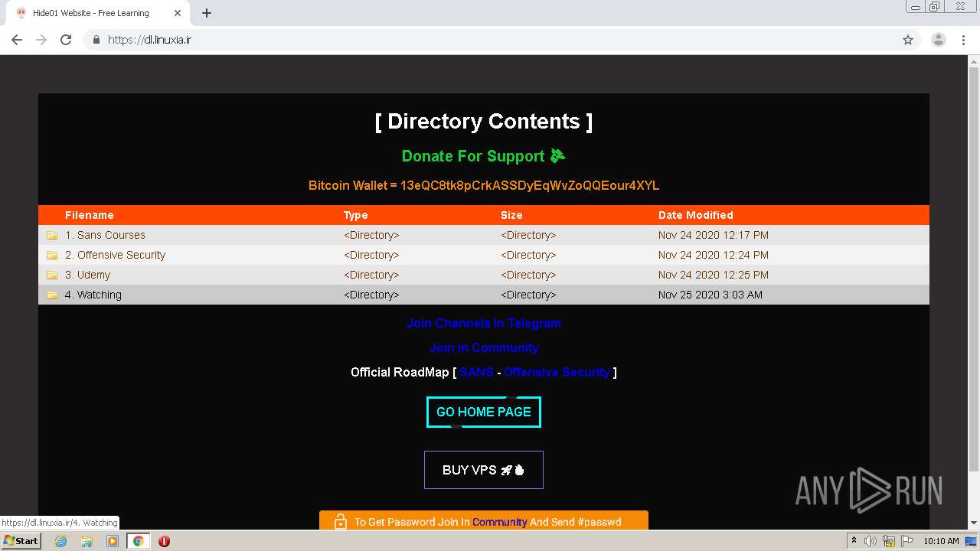Open the Windows Start menu
The width and height of the screenshot is (980, 551).
[21, 541]
